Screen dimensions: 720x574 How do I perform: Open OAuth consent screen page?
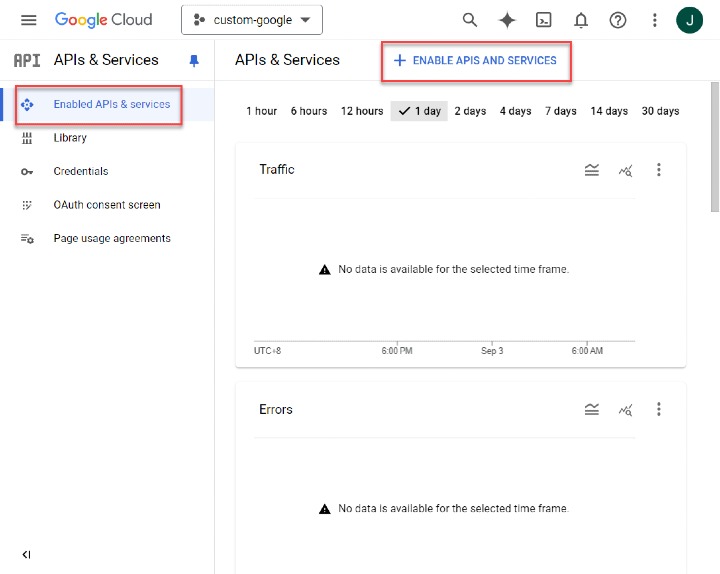tap(106, 205)
